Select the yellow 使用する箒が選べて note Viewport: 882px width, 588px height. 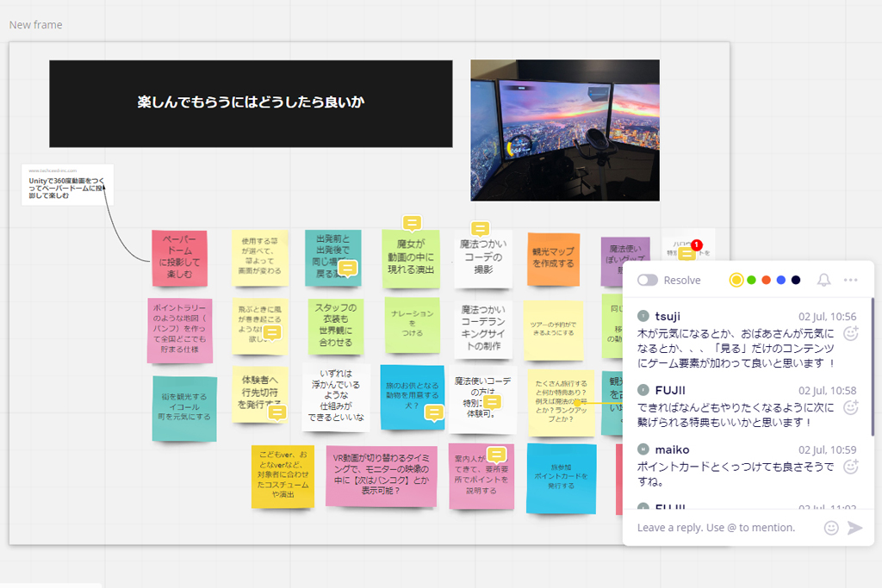[260, 257]
